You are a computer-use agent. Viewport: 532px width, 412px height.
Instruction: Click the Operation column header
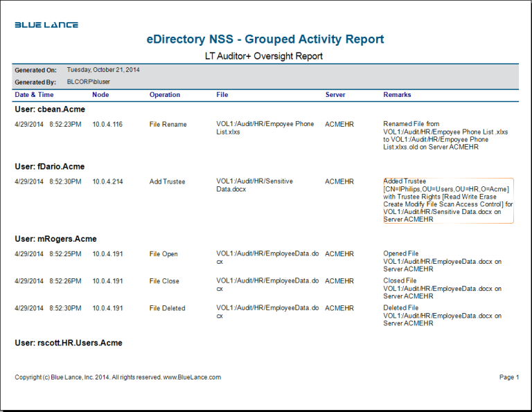click(x=165, y=95)
